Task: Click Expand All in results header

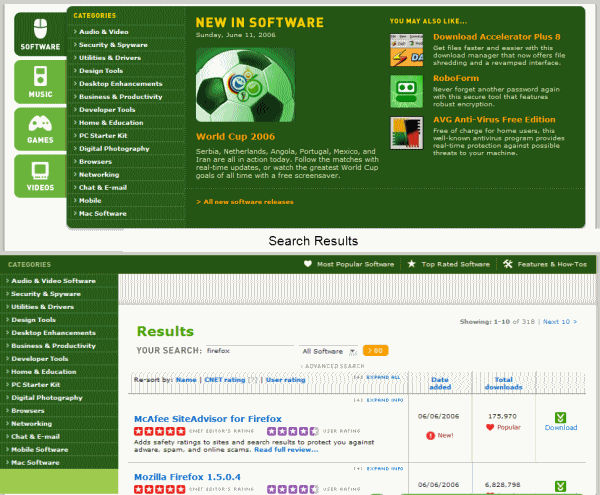Action: click(x=383, y=377)
